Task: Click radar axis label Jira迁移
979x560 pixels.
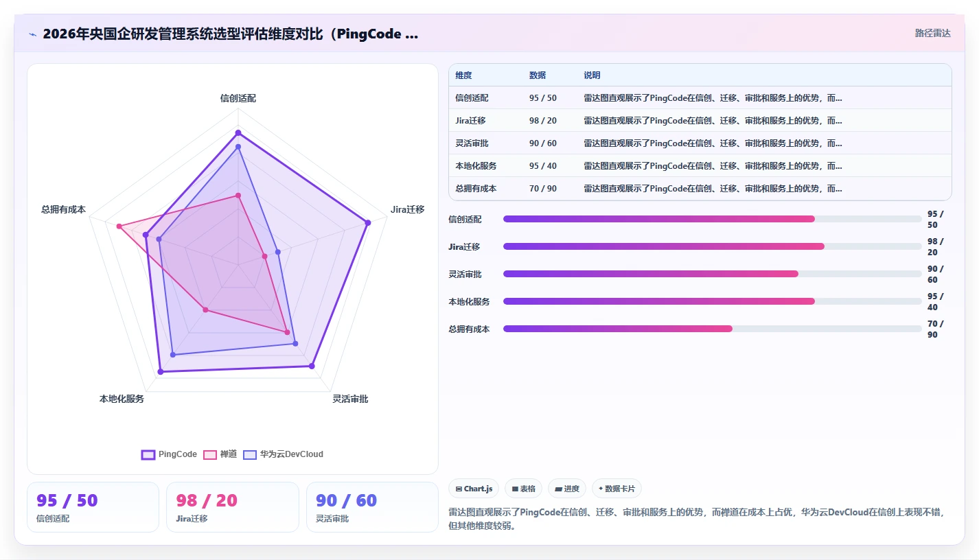Action: pyautogui.click(x=408, y=209)
